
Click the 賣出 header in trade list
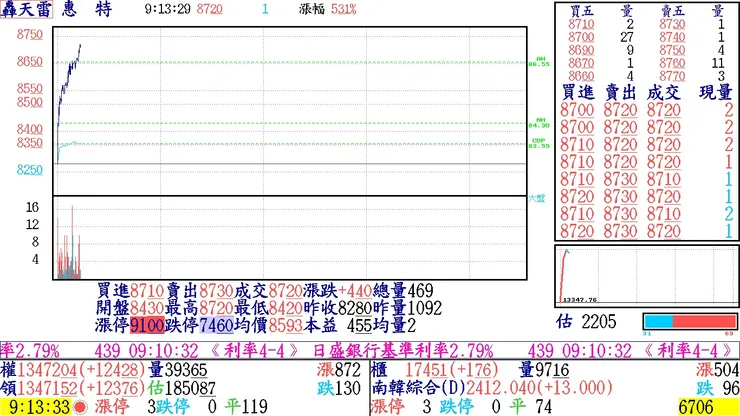(621, 92)
